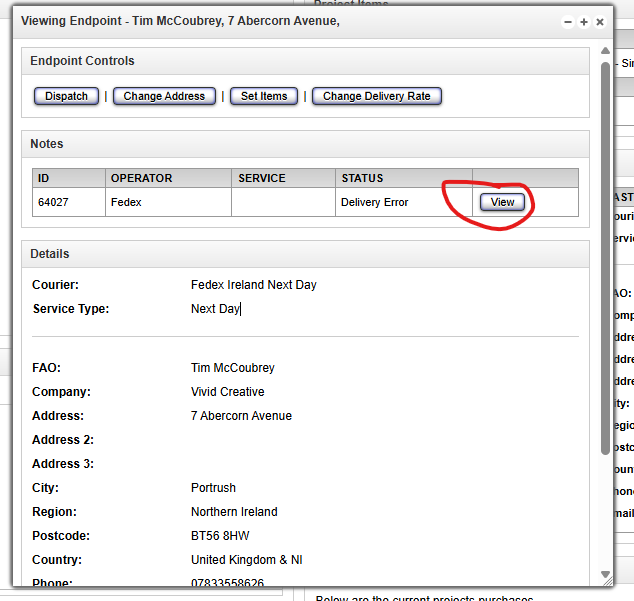
Task: Click the dialog vertical scrollbar thumb
Action: [x=605, y=250]
